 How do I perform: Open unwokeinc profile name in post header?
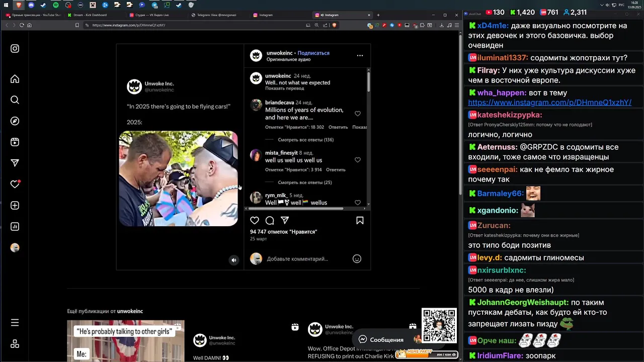(280, 53)
